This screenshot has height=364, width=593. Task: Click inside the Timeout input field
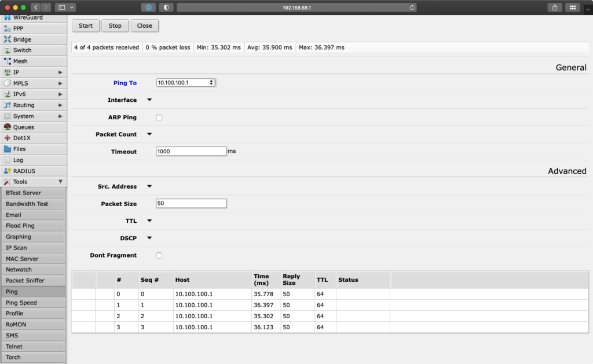(191, 151)
